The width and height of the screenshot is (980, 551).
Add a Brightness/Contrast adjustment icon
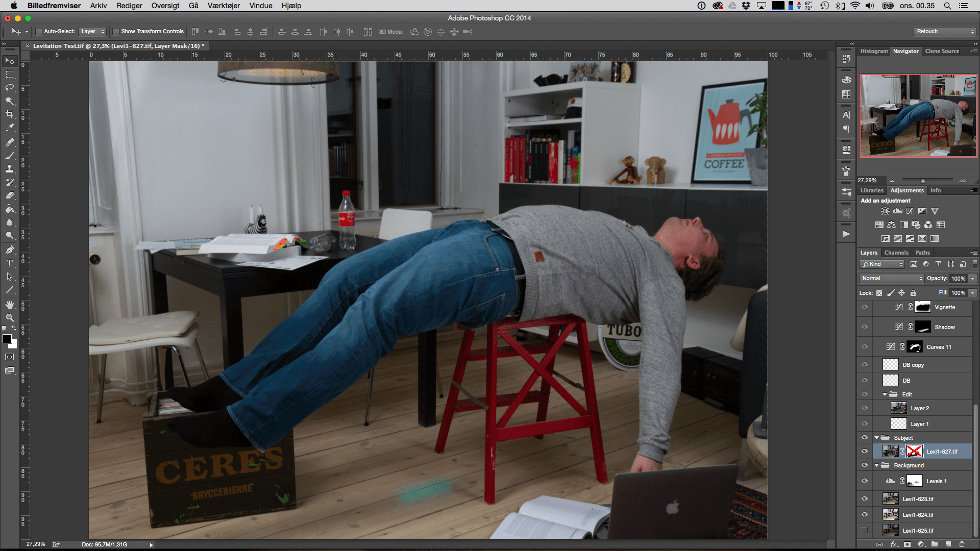click(885, 211)
